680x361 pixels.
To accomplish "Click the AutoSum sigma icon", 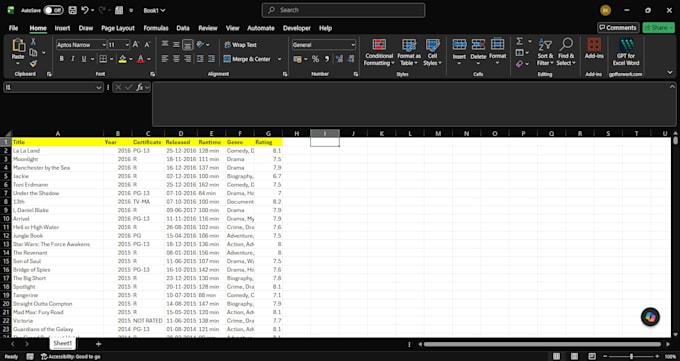I will tap(520, 41).
